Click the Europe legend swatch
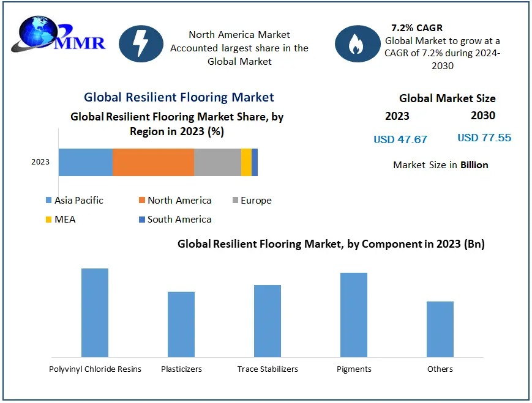Viewport: 532px width, 403px height. point(235,201)
